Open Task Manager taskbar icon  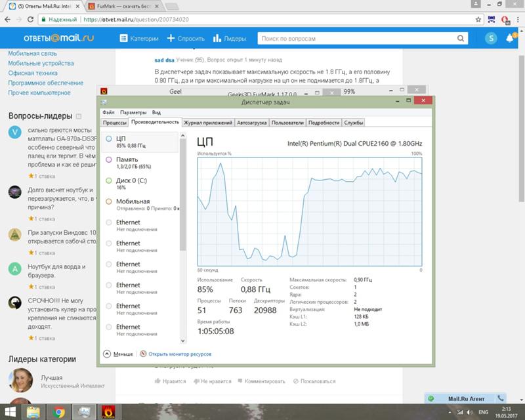click(x=84, y=412)
